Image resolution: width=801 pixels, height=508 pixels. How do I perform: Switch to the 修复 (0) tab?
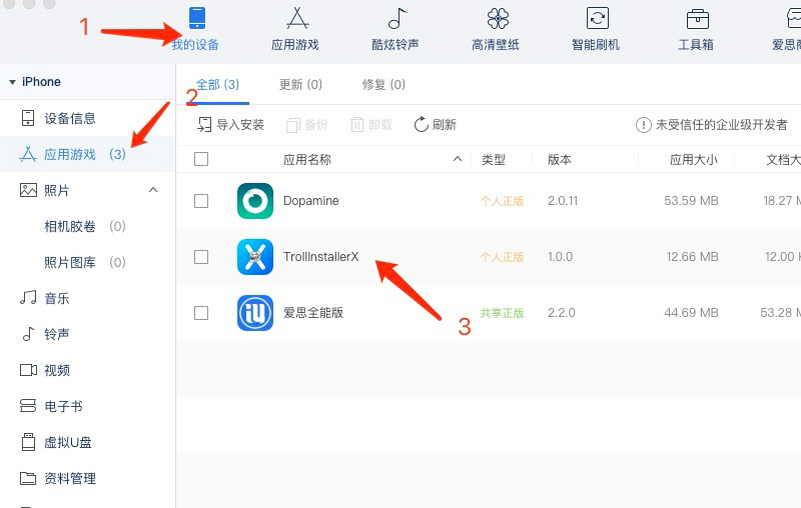[384, 84]
